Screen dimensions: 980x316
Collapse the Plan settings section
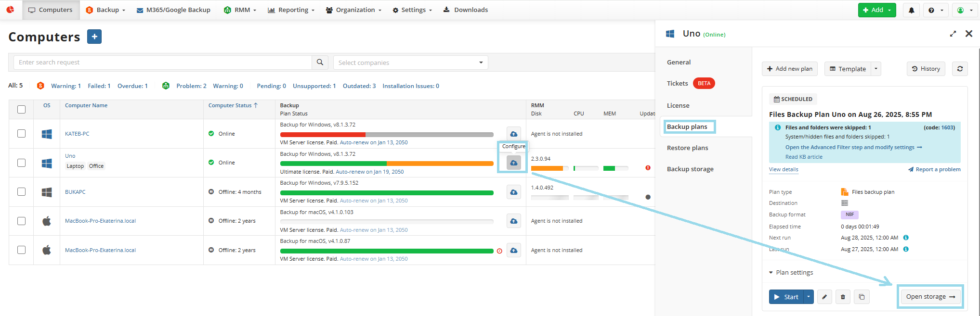coord(791,273)
